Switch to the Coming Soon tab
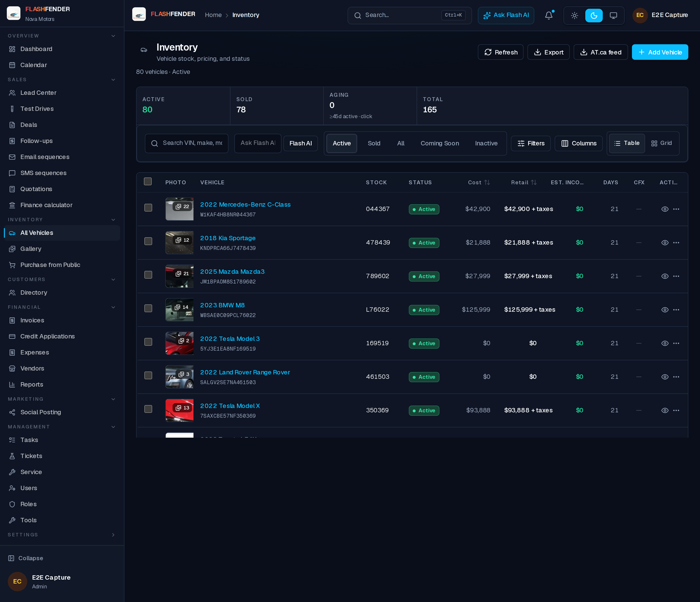 tap(439, 143)
